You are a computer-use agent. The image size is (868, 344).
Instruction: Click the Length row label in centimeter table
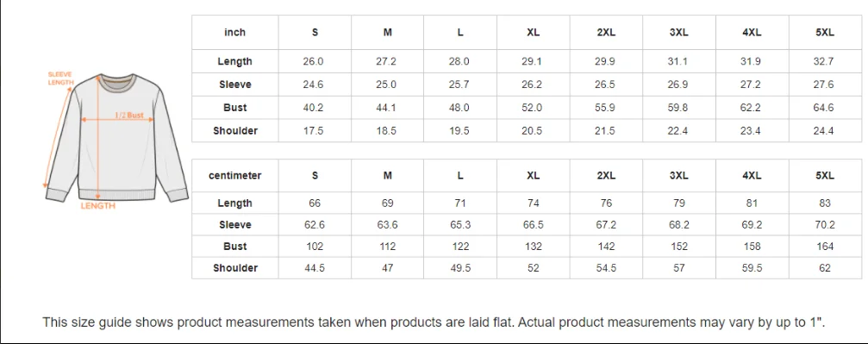(x=234, y=203)
